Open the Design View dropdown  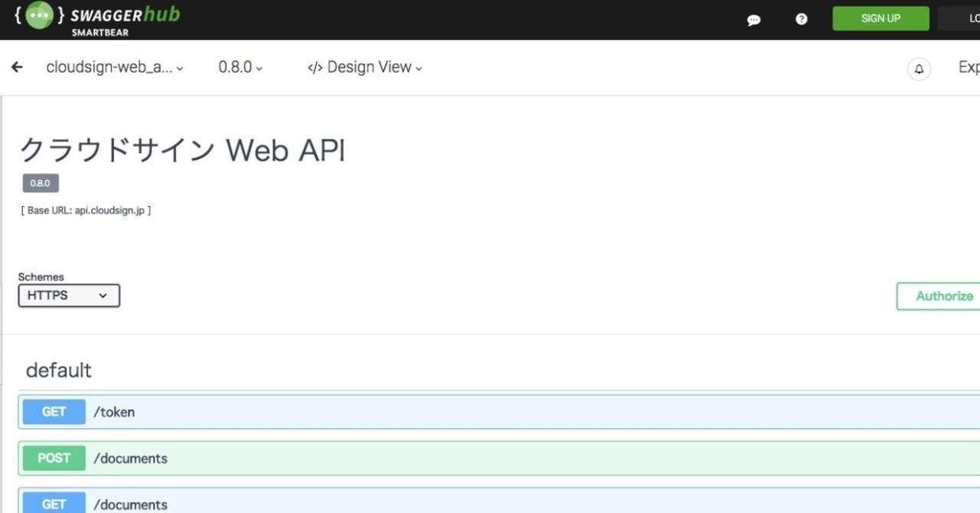364,67
